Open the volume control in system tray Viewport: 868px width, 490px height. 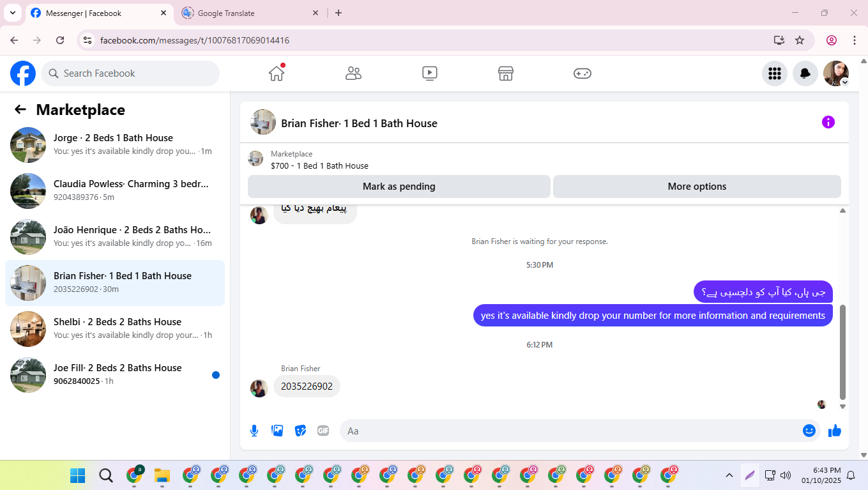coord(786,475)
